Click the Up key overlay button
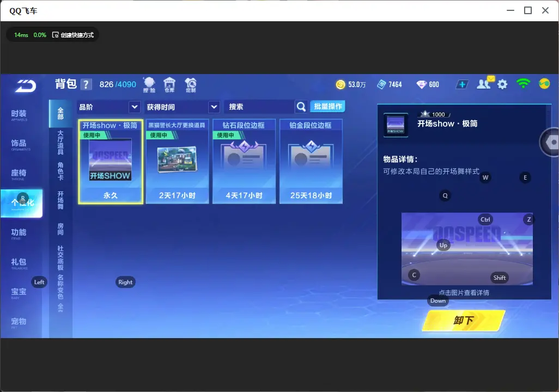The width and height of the screenshot is (559, 392). point(443,245)
